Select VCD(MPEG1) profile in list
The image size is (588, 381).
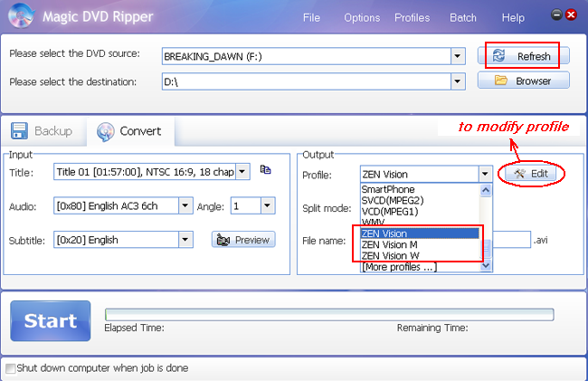click(x=390, y=212)
